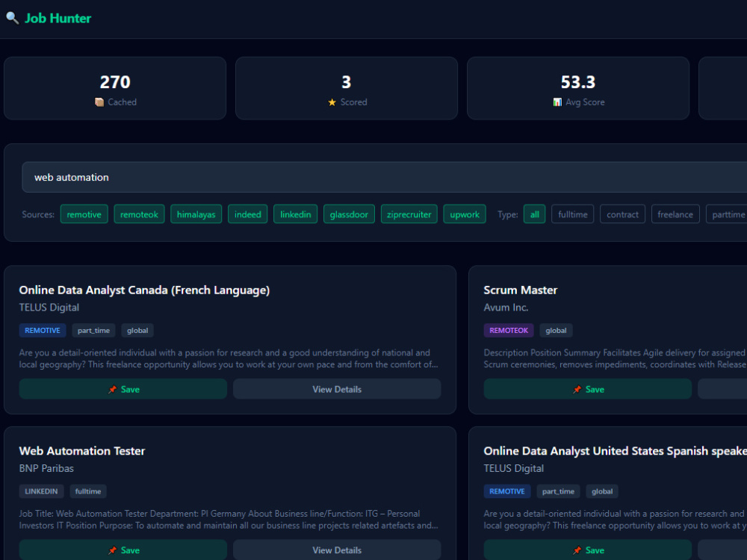The image size is (747, 560).
Task: Click the Web Automation Tester description text
Action: point(229,520)
